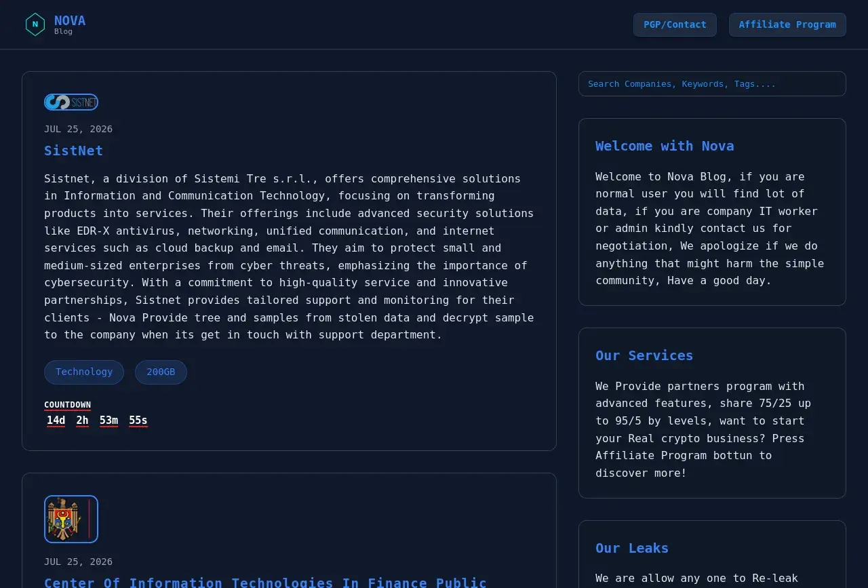Click the Welcome with Nova heading
The height and width of the screenshot is (588, 868).
(x=665, y=146)
